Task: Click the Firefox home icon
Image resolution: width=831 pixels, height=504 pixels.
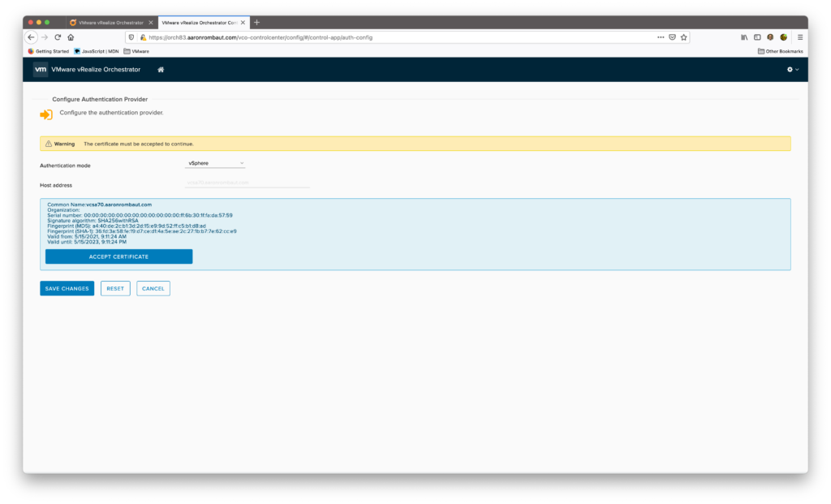Action: tap(71, 37)
